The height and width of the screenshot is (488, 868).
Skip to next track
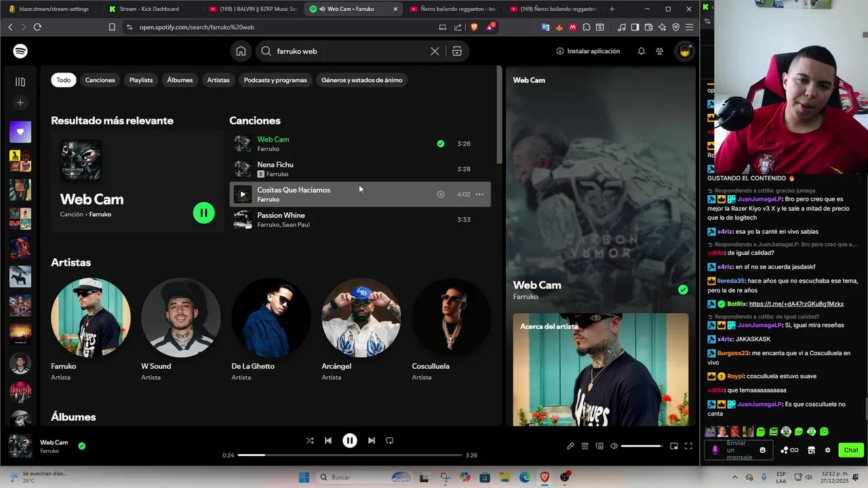(x=372, y=441)
